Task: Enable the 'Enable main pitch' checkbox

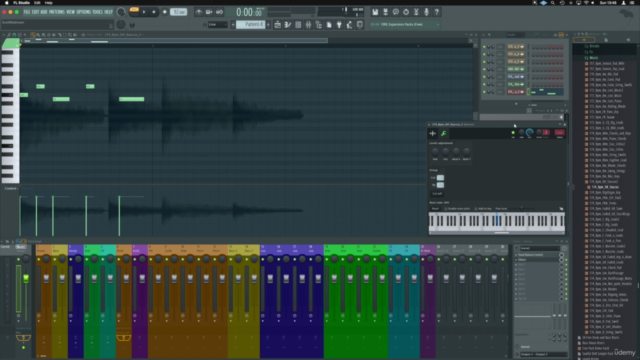Action: [446, 209]
